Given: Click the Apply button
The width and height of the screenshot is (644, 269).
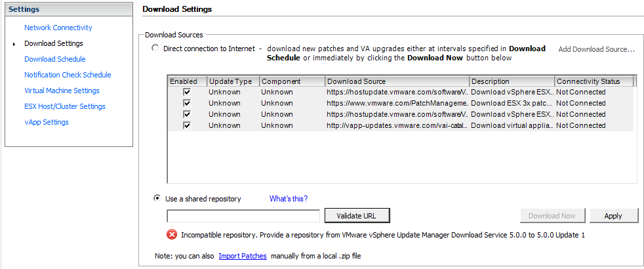Looking at the screenshot, I should (614, 216).
